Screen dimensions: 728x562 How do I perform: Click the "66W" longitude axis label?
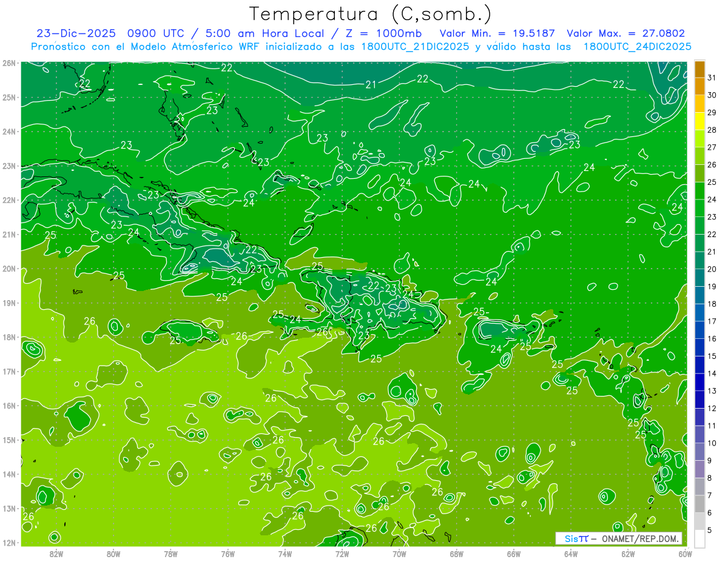(x=514, y=553)
